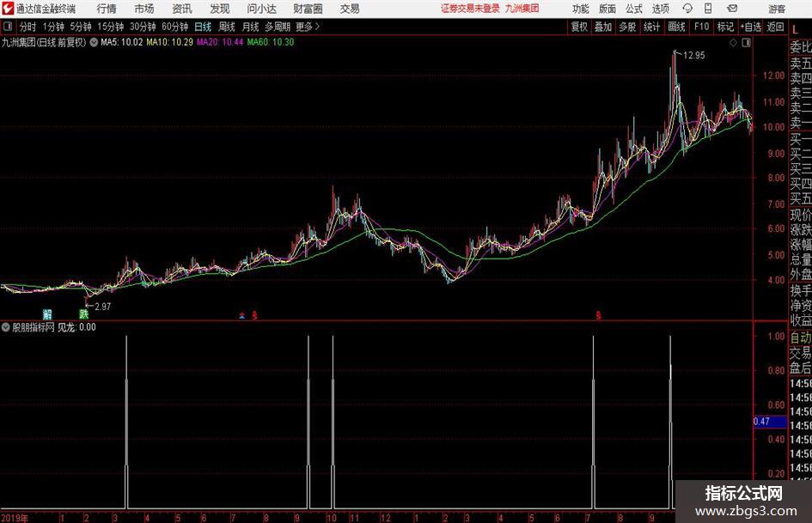Viewport: 812px width, 523px height.
Task: Open the 财富圈 menu
Action: [x=308, y=9]
